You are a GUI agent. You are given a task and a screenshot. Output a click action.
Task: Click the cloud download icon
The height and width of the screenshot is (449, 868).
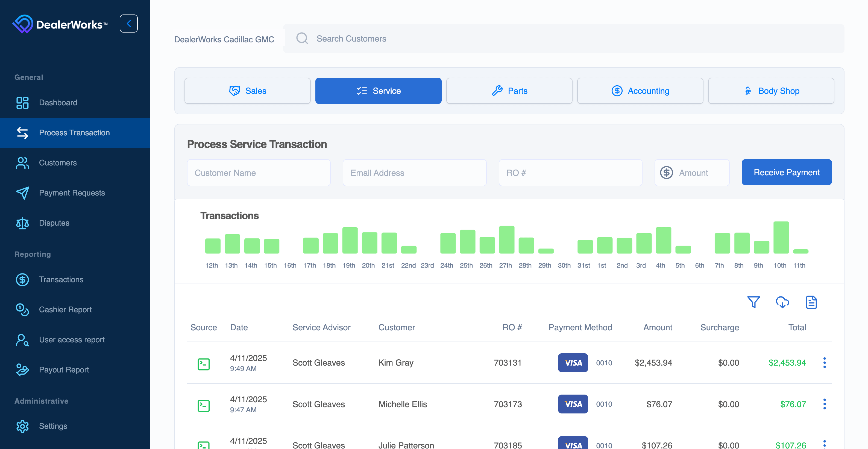[x=782, y=302]
